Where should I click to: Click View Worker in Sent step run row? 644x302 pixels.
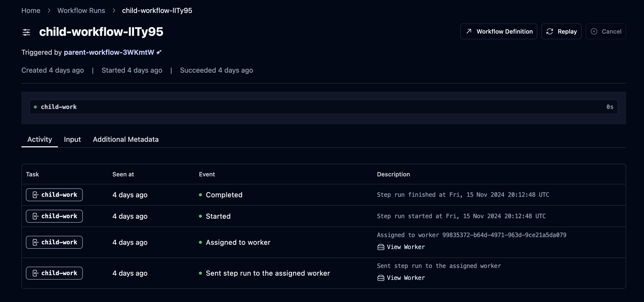[x=406, y=278]
